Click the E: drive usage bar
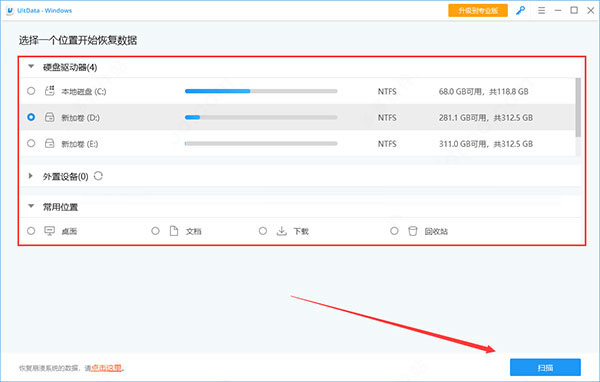 click(x=261, y=144)
